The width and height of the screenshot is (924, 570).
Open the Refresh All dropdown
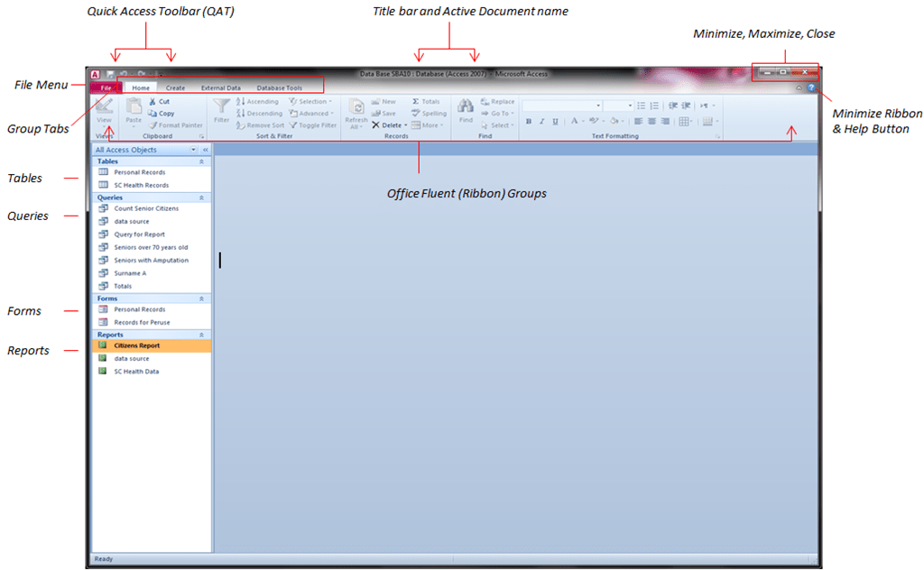(x=356, y=124)
